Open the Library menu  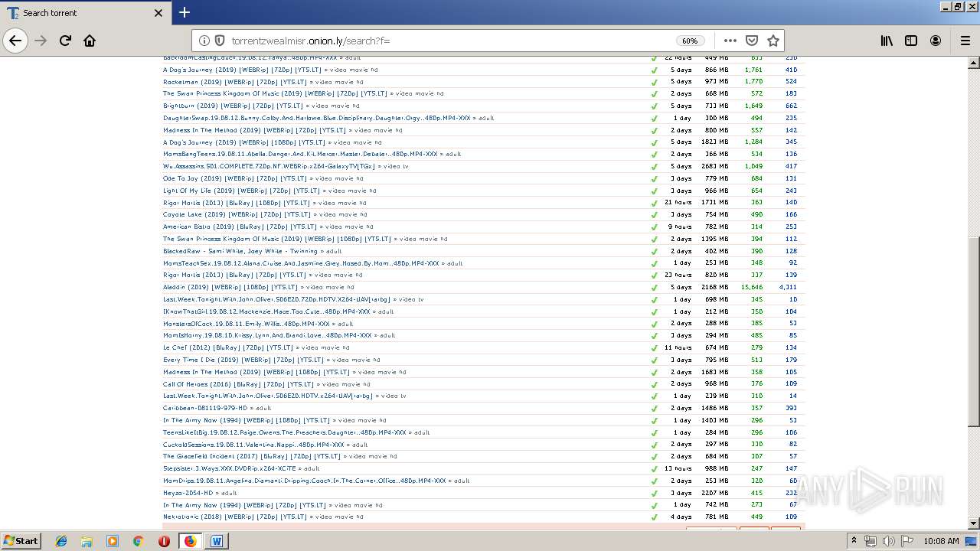(887, 41)
